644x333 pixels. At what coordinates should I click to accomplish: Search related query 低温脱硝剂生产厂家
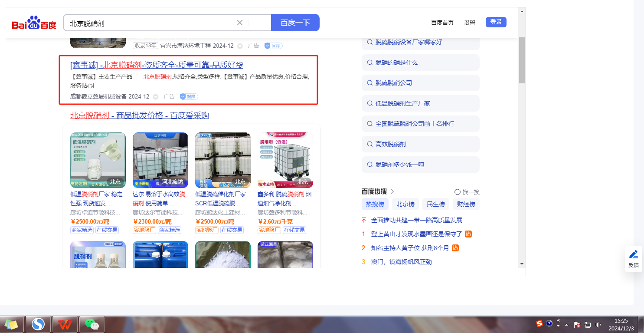[421, 103]
